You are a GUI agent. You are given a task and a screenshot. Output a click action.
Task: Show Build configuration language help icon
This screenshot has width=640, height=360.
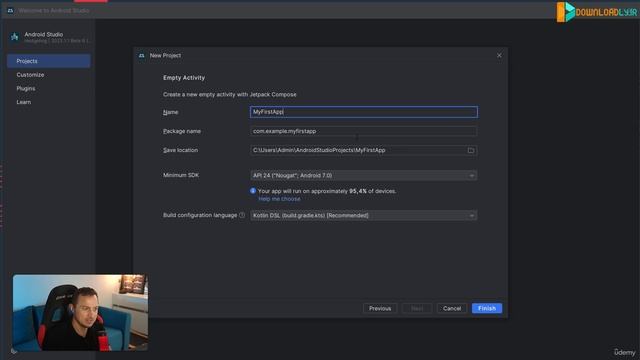(242, 215)
